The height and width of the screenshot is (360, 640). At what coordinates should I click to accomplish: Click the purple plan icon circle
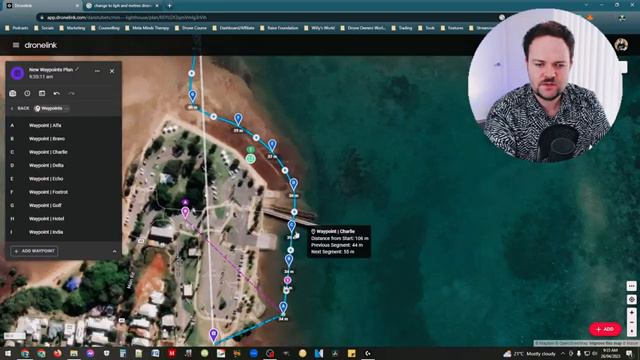pyautogui.click(x=18, y=73)
